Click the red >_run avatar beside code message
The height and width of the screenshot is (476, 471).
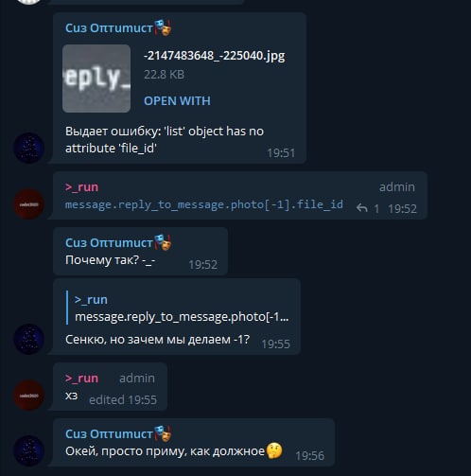point(29,204)
